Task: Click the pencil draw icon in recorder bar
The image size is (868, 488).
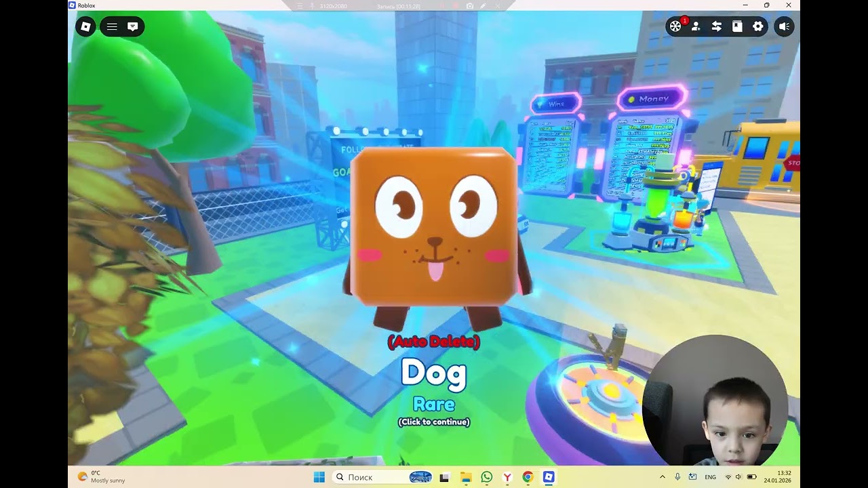Action: click(x=483, y=6)
